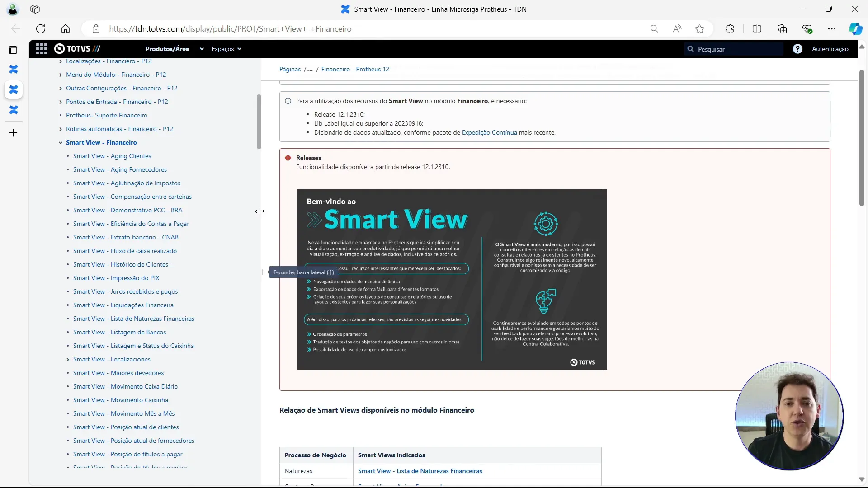
Task: Open browser extensions menu
Action: 730,29
